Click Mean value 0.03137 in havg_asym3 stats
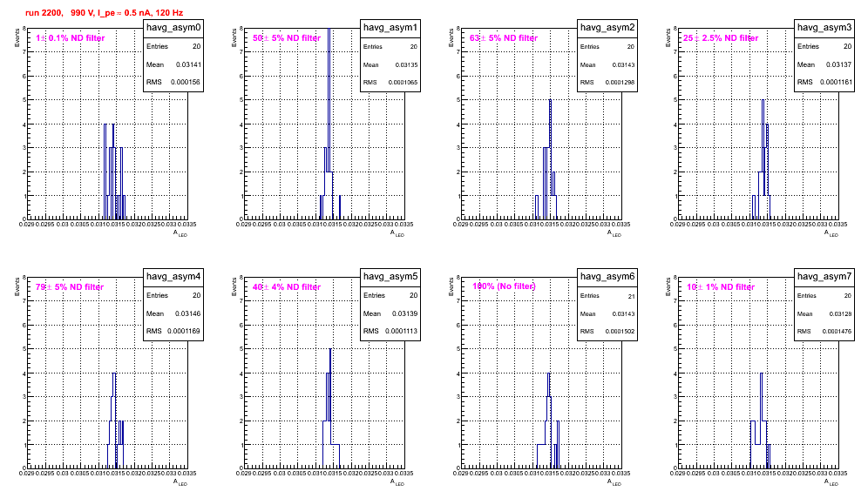868x498 pixels. point(839,64)
